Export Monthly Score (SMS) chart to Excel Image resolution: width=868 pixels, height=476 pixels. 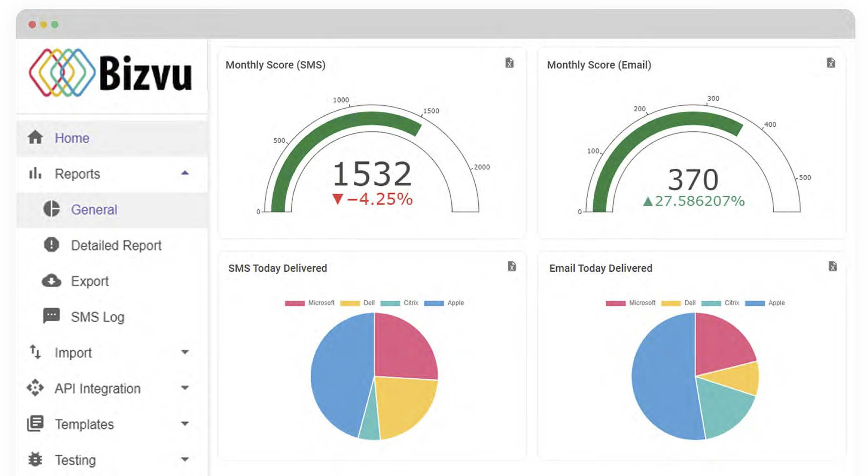click(x=510, y=63)
